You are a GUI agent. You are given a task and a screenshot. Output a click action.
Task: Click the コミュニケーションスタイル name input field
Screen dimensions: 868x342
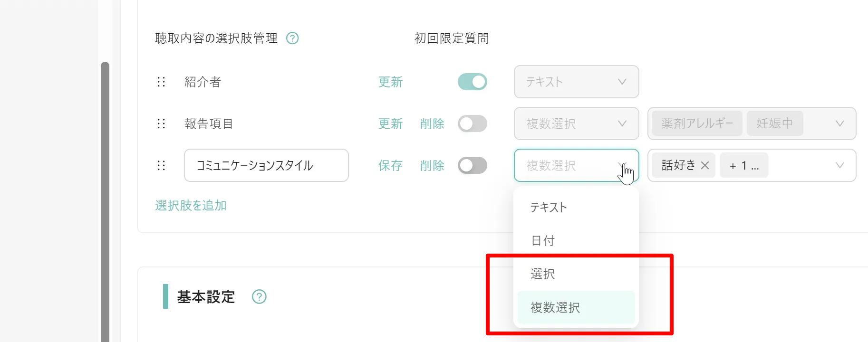click(x=266, y=165)
